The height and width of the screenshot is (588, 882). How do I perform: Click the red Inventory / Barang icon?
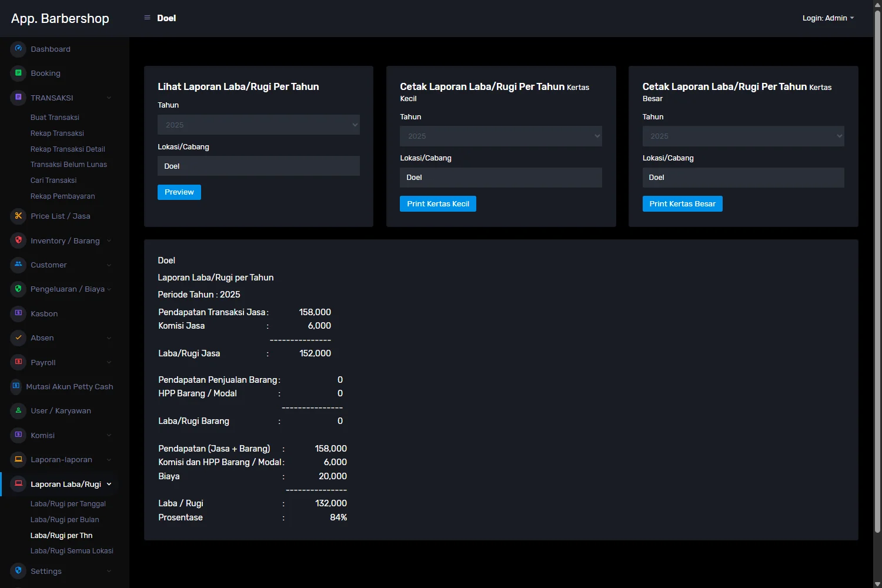(18, 240)
